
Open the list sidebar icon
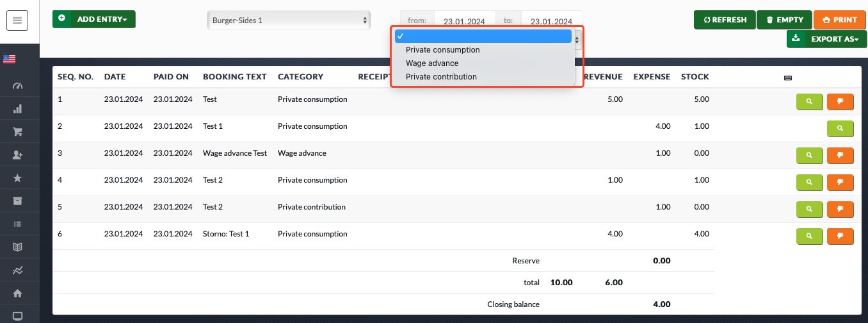(x=17, y=224)
